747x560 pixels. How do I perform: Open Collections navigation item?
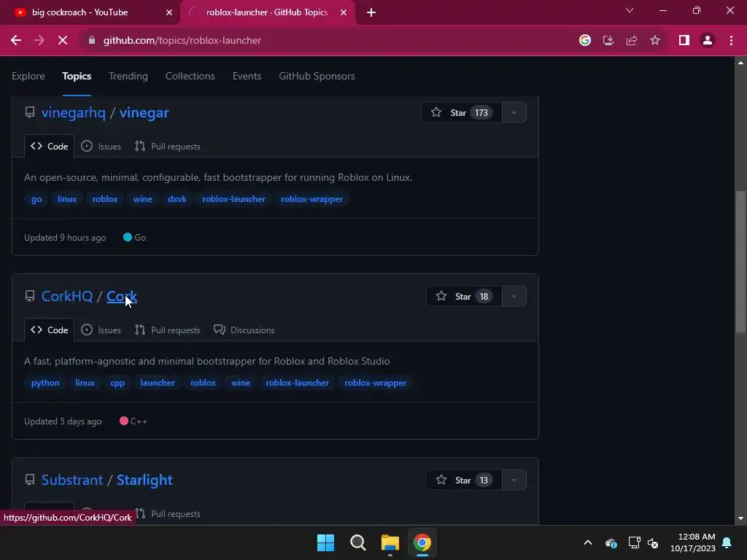(x=190, y=76)
